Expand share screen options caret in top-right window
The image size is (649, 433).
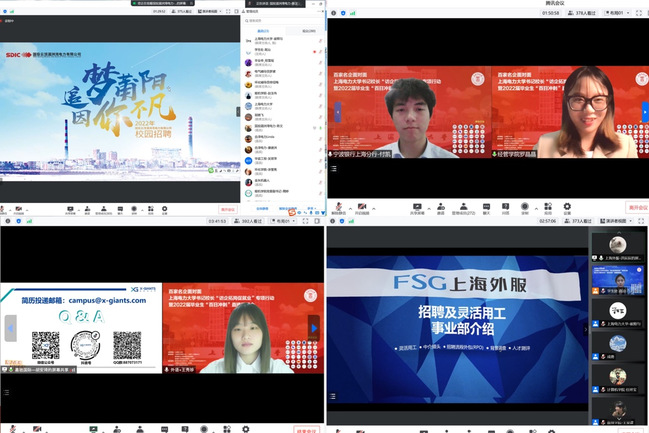[x=429, y=208]
